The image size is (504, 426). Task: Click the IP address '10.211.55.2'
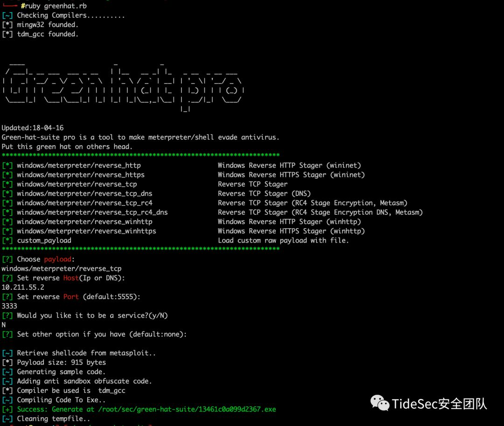click(23, 287)
